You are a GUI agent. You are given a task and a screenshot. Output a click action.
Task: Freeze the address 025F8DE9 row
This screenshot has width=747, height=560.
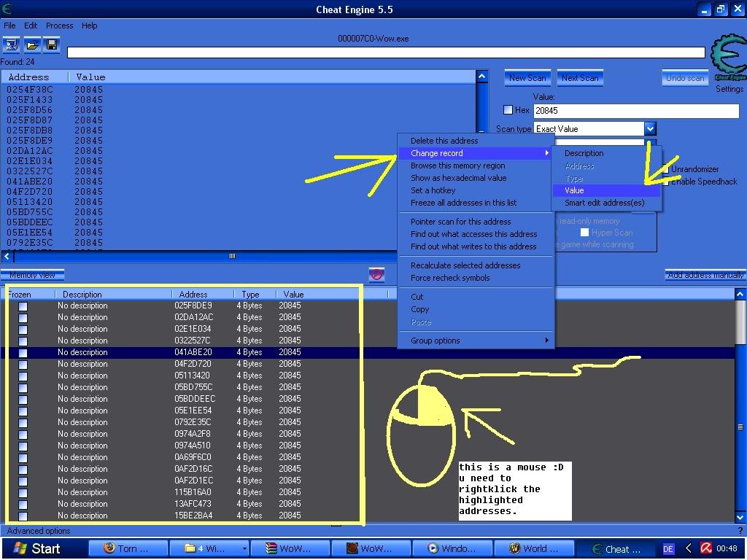[23, 306]
